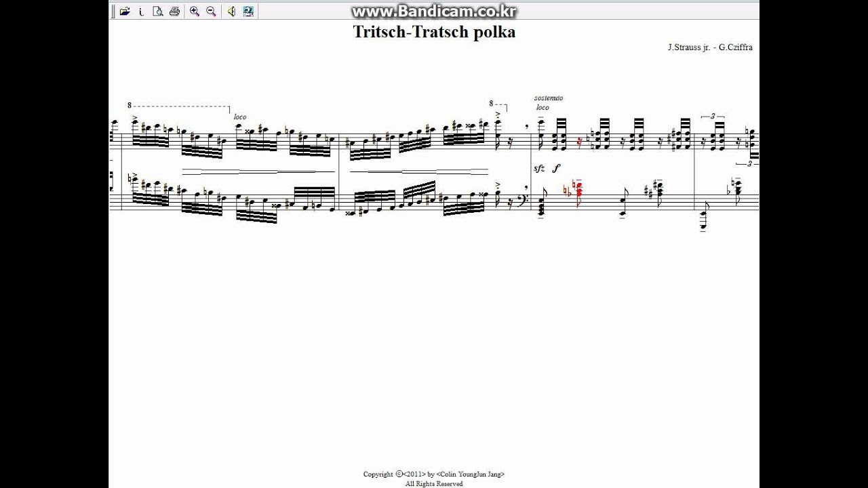
Task: Click the 'sostenuto' marking
Action: pyautogui.click(x=549, y=98)
